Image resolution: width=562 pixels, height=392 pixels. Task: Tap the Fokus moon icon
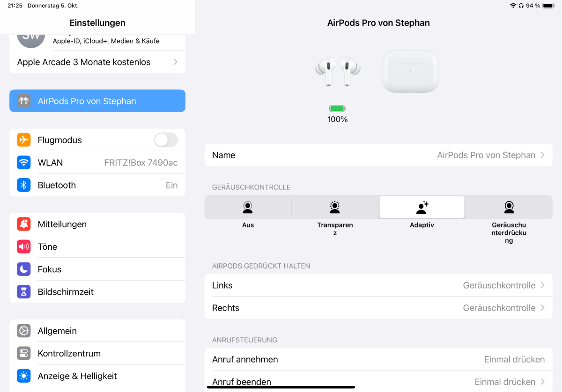(24, 269)
